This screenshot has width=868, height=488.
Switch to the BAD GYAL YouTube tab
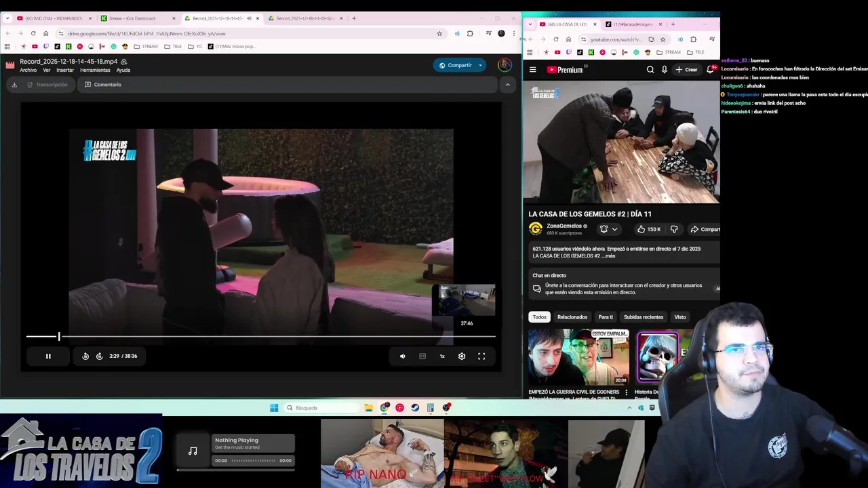(x=53, y=18)
